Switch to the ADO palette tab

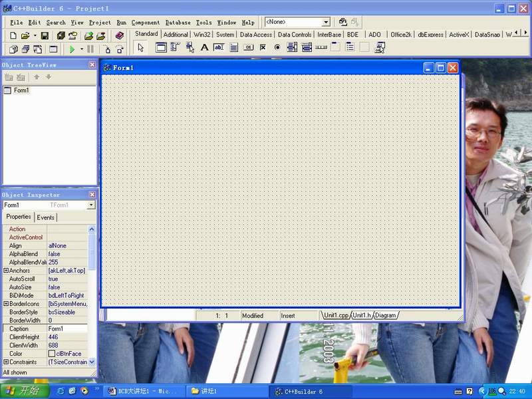374,35
